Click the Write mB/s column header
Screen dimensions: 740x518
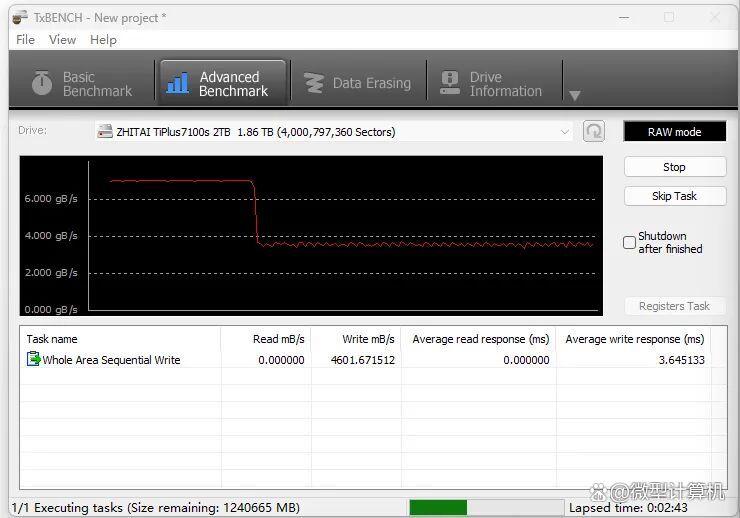tap(356, 339)
